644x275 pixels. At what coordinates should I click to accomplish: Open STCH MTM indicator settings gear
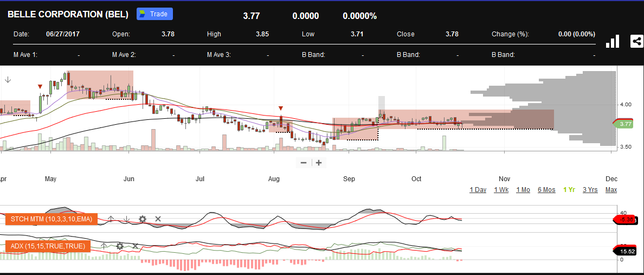pos(143,219)
